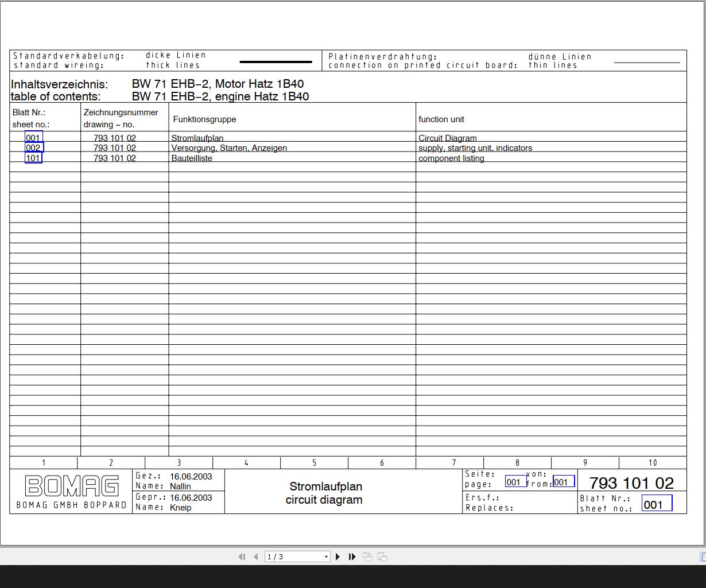Click the name 'Kneip' in title block
Image resolution: width=706 pixels, height=588 pixels.
pos(181,508)
